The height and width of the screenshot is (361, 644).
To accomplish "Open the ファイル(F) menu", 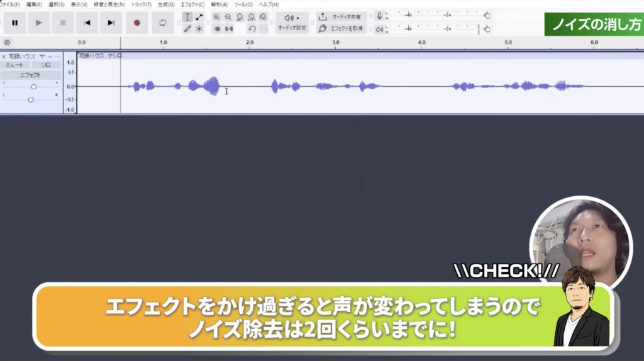I will (x=9, y=4).
